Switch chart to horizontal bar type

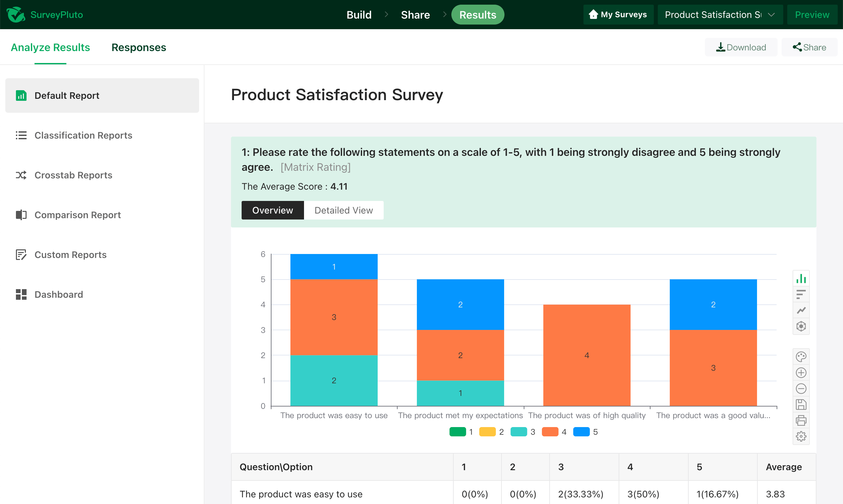(x=801, y=294)
